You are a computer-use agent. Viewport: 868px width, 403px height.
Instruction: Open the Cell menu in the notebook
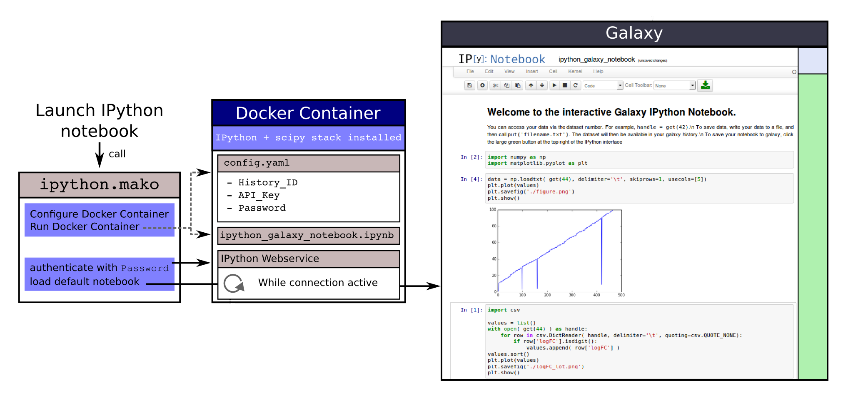click(x=553, y=72)
